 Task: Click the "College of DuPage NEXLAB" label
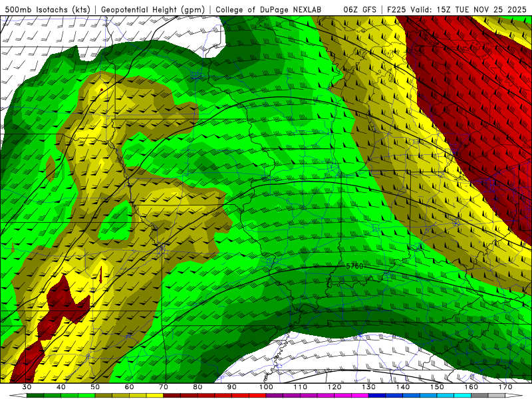(x=269, y=9)
